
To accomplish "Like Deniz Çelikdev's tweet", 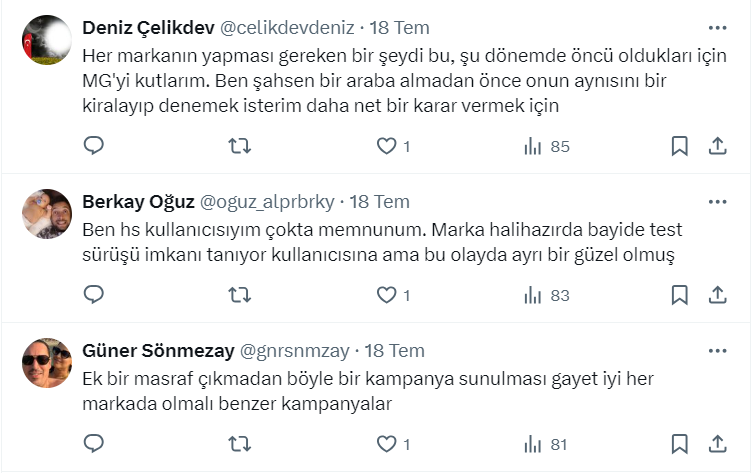I will click(386, 146).
